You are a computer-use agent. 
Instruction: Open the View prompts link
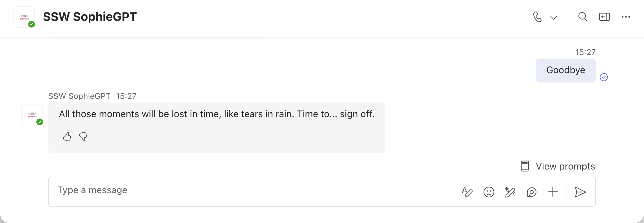558,166
